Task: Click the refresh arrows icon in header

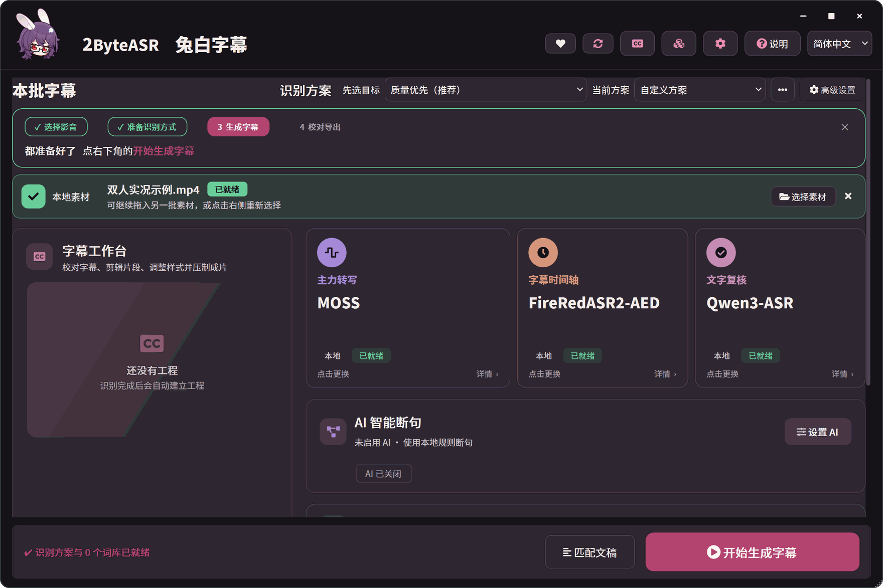Action: pyautogui.click(x=598, y=44)
